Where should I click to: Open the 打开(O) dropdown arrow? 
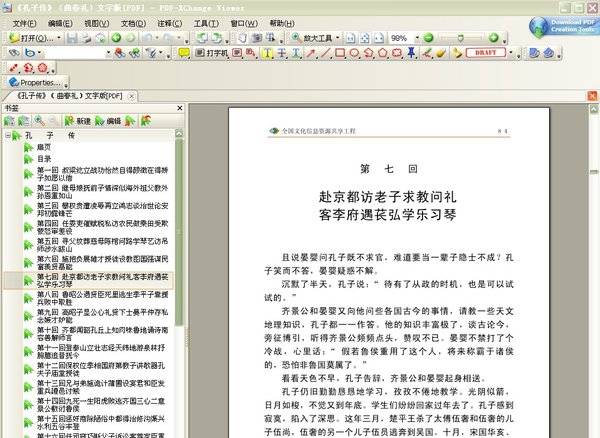tap(59, 37)
